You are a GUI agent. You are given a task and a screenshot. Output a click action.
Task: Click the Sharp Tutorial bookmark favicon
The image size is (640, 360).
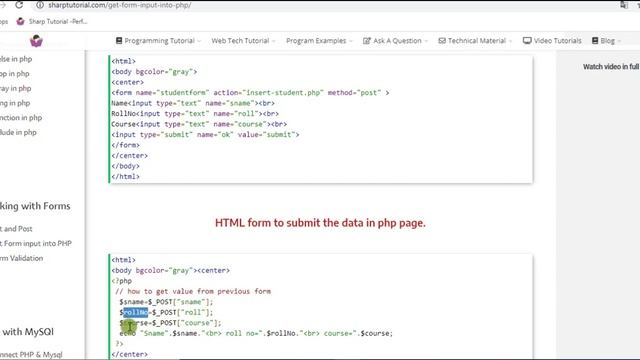[20, 22]
